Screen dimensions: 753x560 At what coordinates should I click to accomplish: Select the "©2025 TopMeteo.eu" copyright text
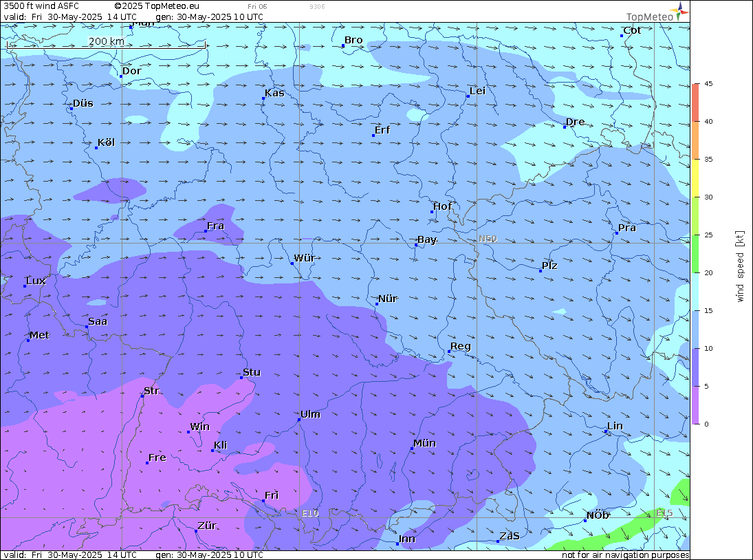157,6
